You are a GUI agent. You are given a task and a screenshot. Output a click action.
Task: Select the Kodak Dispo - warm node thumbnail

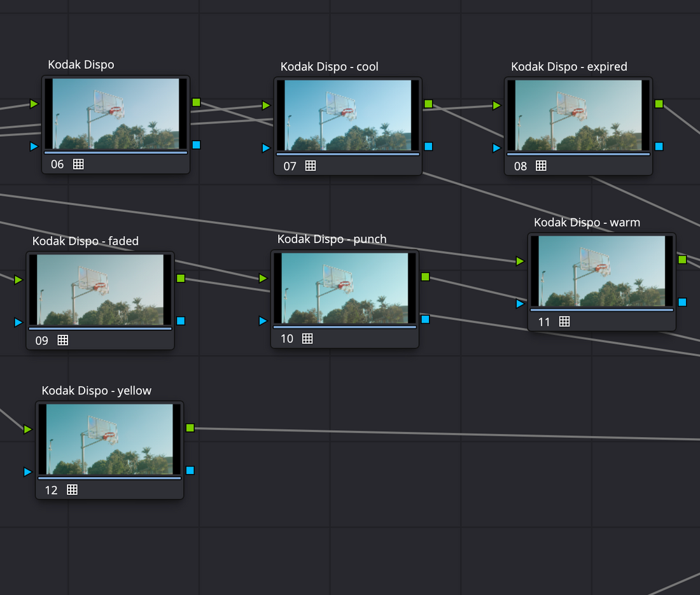tap(602, 271)
